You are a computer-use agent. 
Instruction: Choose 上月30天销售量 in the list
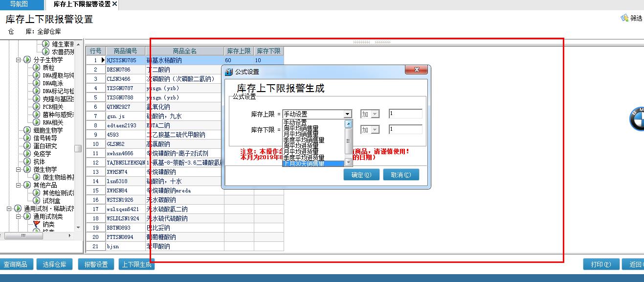tap(303, 164)
